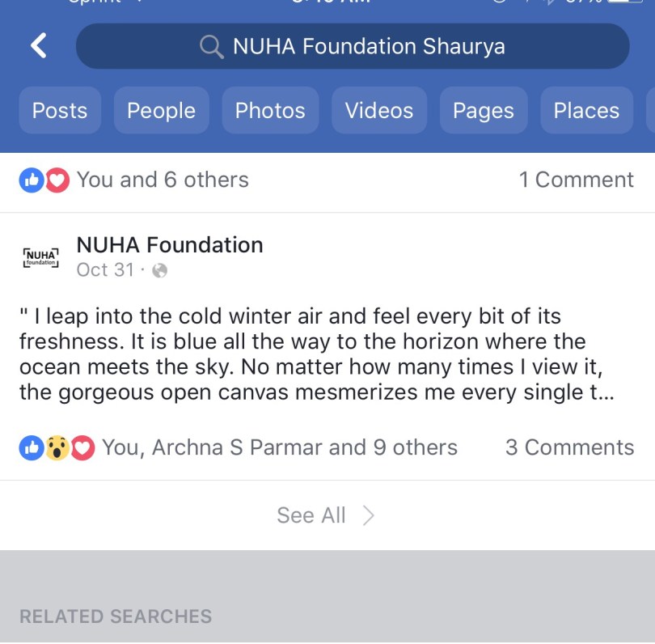Open the Videos filter tab

(378, 111)
